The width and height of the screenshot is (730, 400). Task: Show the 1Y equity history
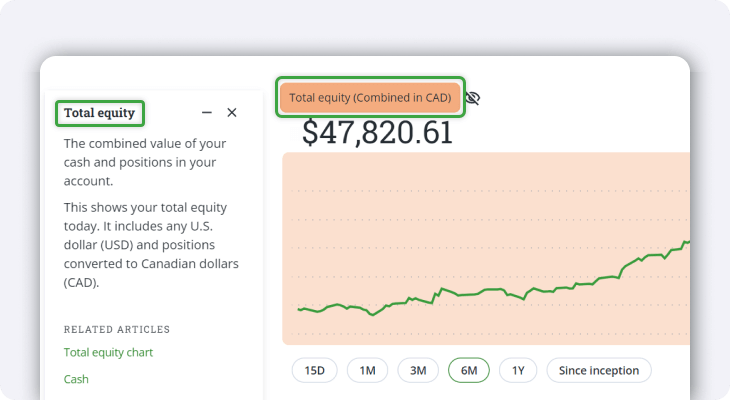[x=518, y=370]
